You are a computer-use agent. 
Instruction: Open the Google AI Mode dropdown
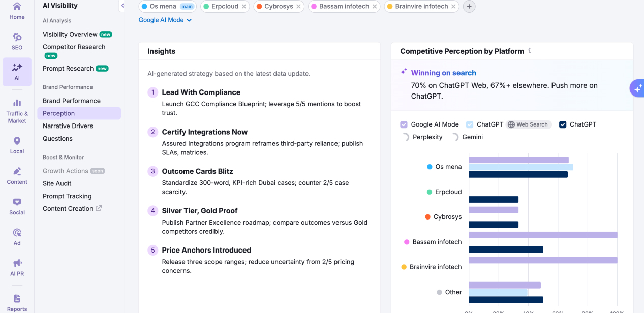coord(165,20)
